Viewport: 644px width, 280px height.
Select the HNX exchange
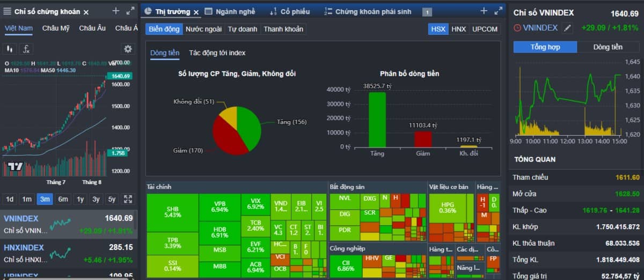click(x=459, y=29)
